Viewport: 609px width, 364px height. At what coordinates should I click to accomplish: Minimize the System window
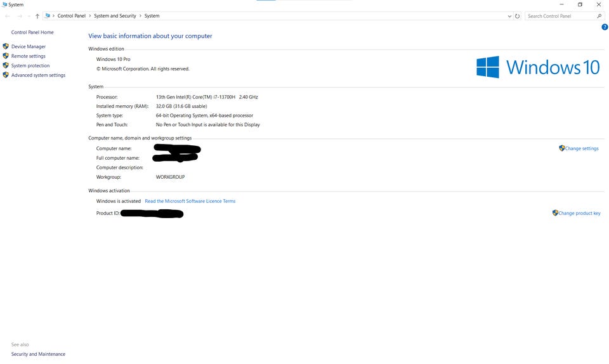561,4
